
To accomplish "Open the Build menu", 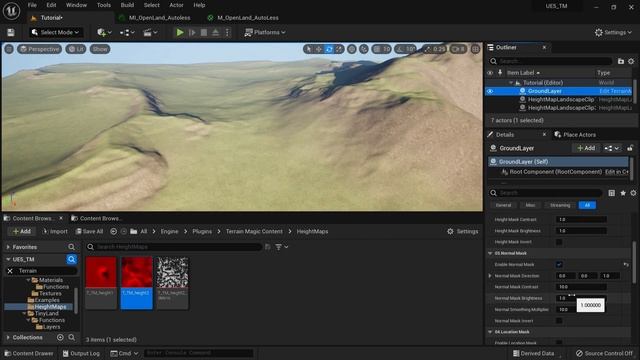I will coord(127,5).
